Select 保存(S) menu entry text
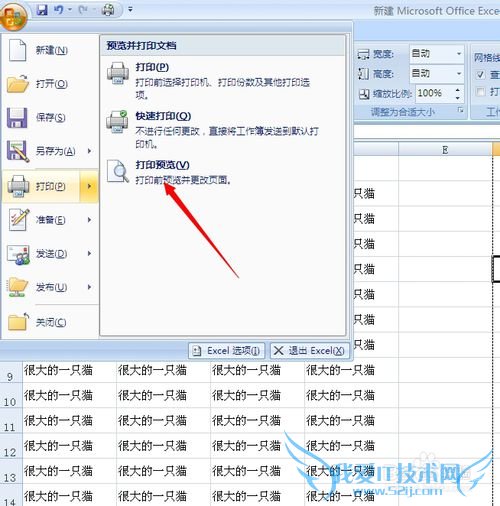This screenshot has height=506, width=500. coord(51,117)
